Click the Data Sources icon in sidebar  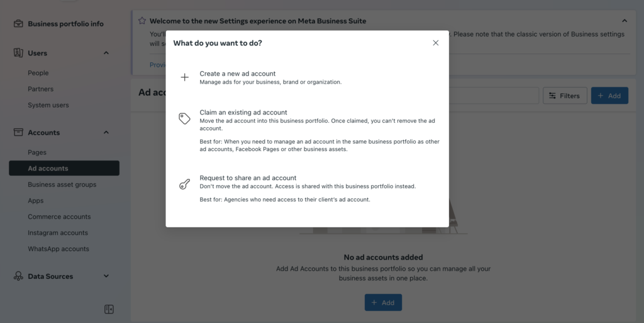18,276
